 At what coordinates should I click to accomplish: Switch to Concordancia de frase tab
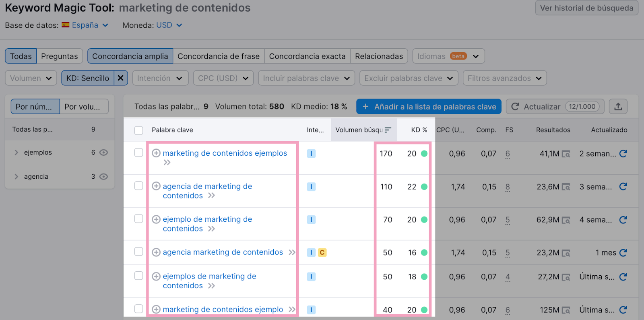219,56
